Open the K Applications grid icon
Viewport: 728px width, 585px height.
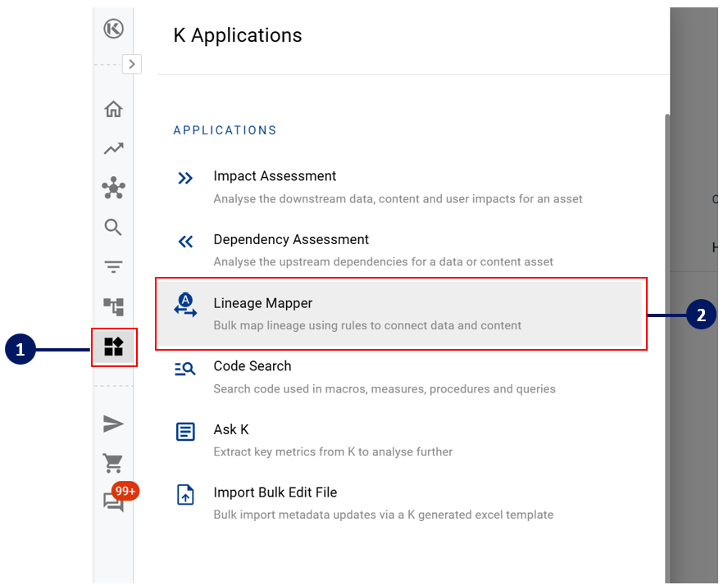(x=113, y=347)
